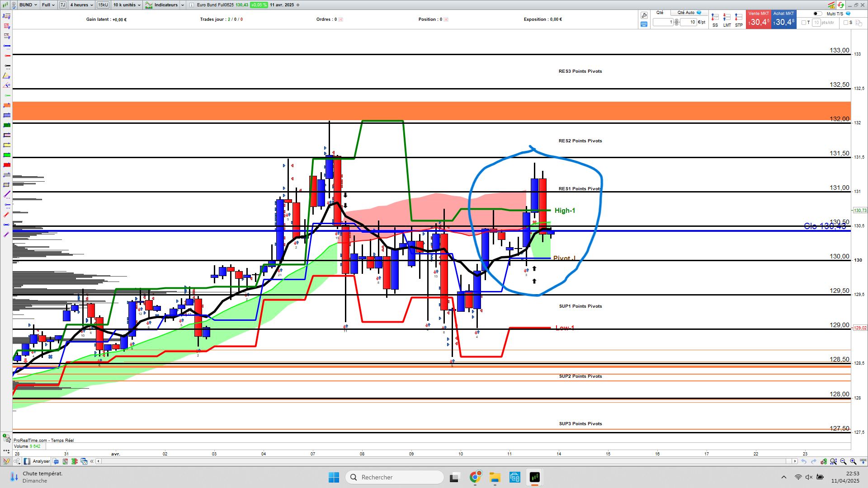Screen dimensions: 868x488
Task: Click the STP stop order icon
Action: tap(739, 18)
